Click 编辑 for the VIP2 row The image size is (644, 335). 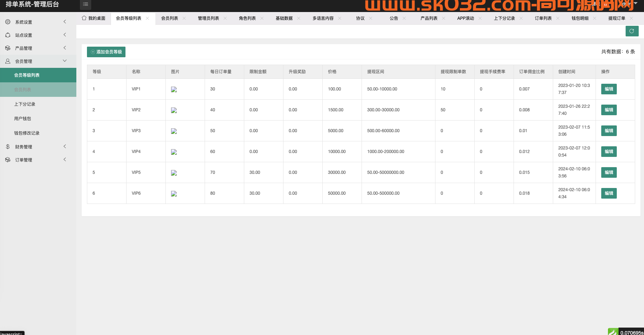pos(609,110)
